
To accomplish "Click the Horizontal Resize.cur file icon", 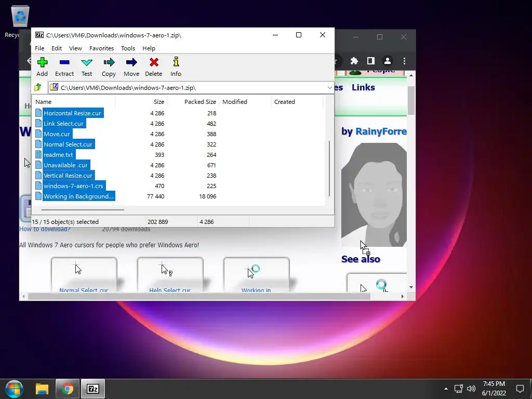I will (x=38, y=113).
